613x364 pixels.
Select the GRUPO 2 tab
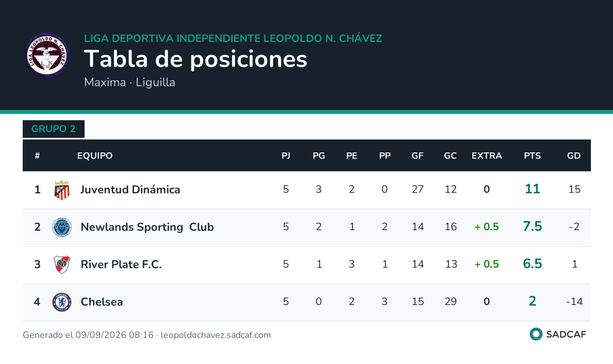pyautogui.click(x=53, y=129)
